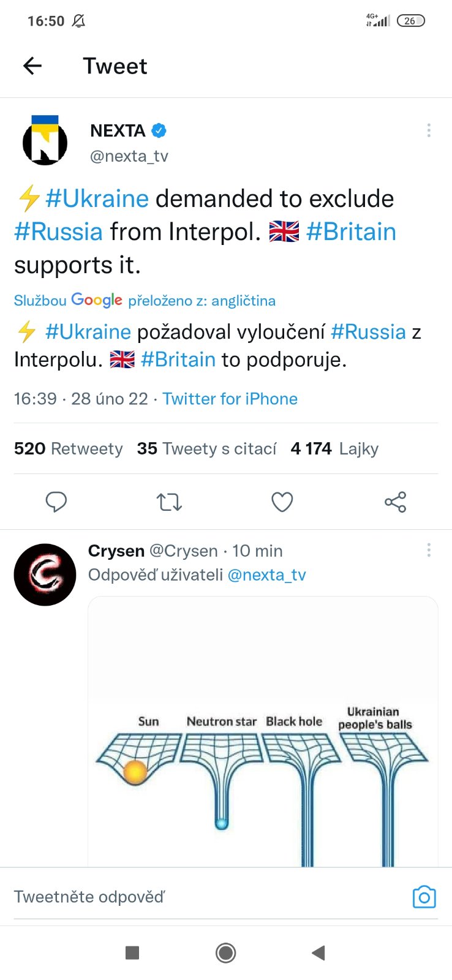
Task: Tap the share icon
Action: pos(395,502)
